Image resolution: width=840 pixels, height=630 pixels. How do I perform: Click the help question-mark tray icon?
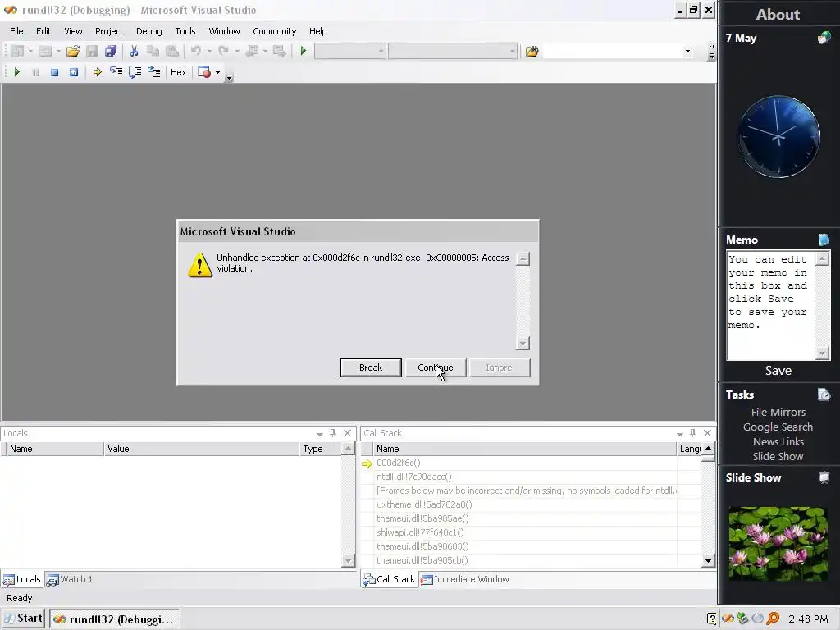click(712, 619)
